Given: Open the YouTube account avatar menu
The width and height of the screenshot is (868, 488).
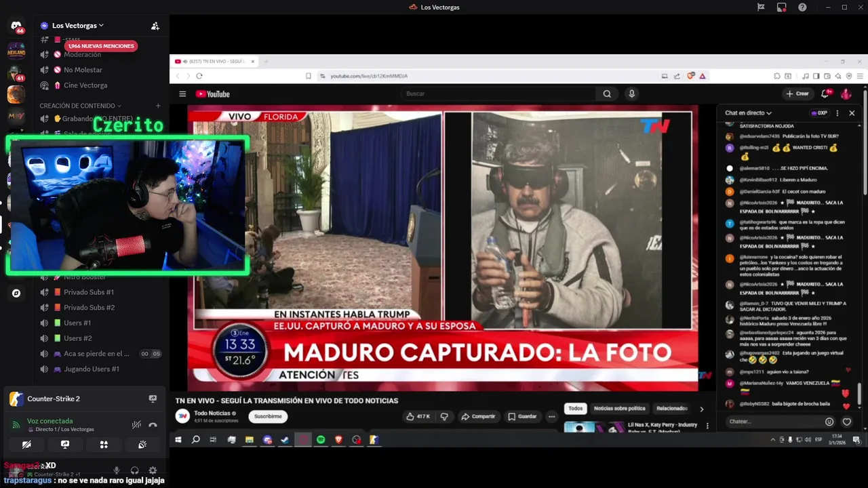Looking at the screenshot, I should pos(846,94).
